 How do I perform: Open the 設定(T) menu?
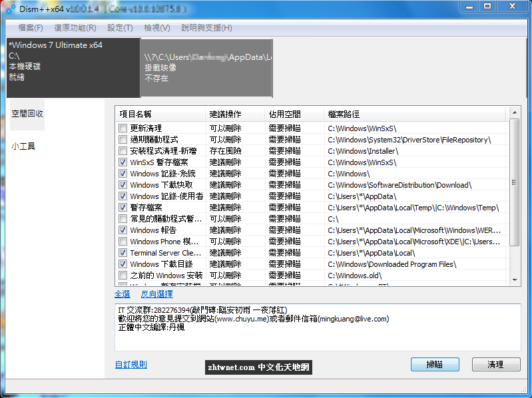tap(120, 28)
